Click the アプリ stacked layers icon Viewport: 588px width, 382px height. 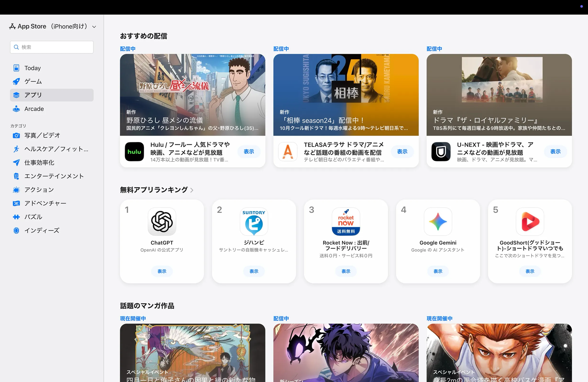(x=16, y=95)
